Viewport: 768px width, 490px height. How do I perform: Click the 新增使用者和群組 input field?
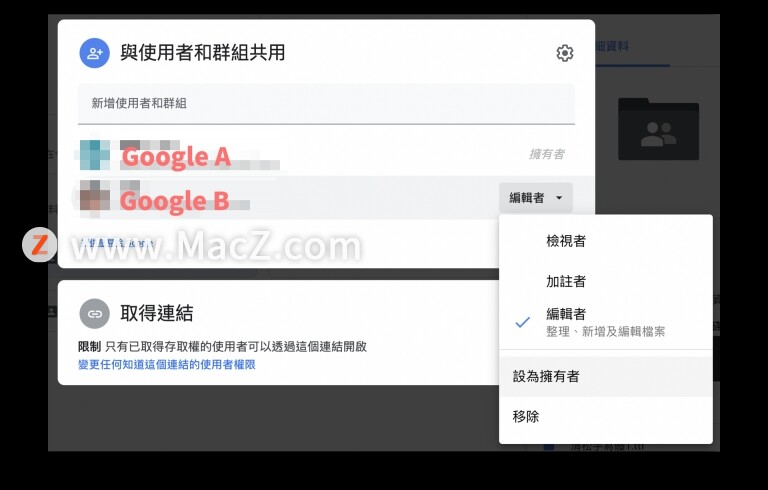coord(326,103)
